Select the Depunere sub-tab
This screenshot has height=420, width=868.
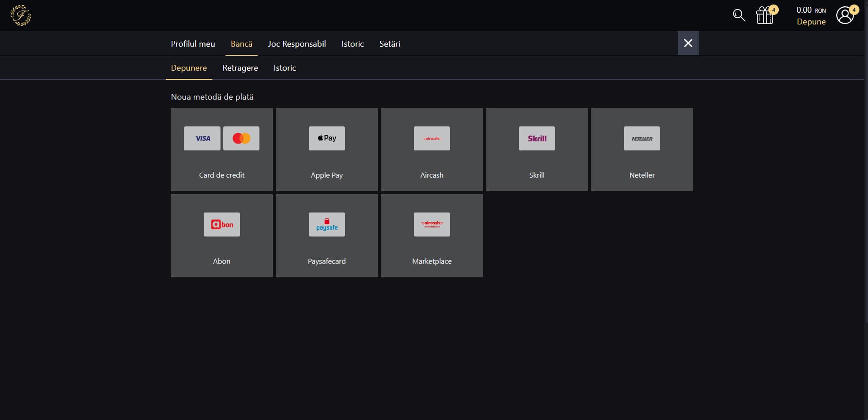(x=189, y=68)
